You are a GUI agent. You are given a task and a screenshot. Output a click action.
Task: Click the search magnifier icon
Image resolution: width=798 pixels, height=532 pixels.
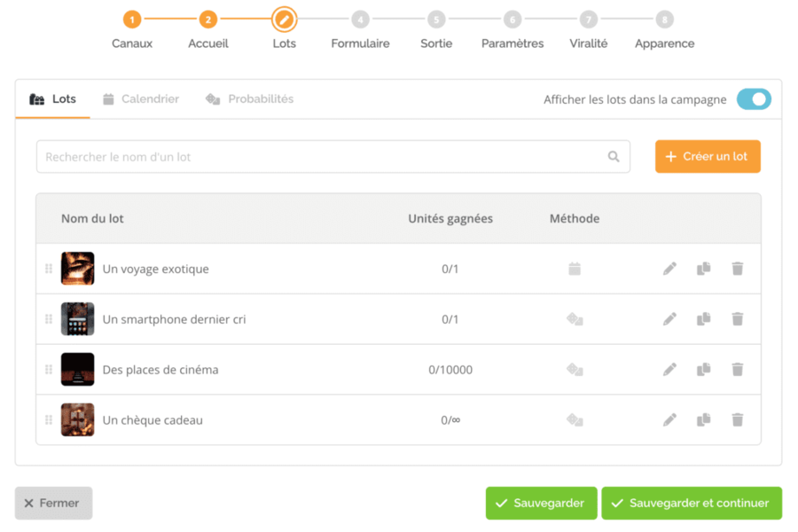coord(614,156)
